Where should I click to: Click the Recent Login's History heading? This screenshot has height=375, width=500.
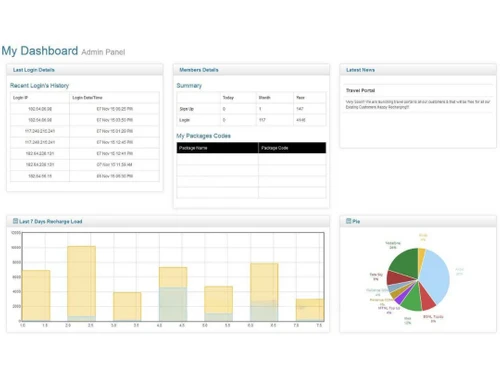[x=39, y=86]
